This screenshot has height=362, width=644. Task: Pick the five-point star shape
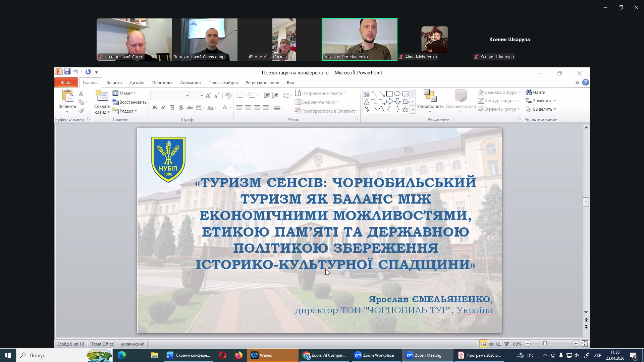click(405, 109)
